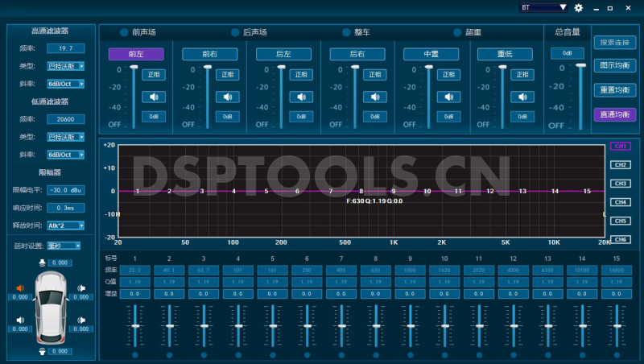
Task: Open the settings gear icon
Action: click(578, 8)
